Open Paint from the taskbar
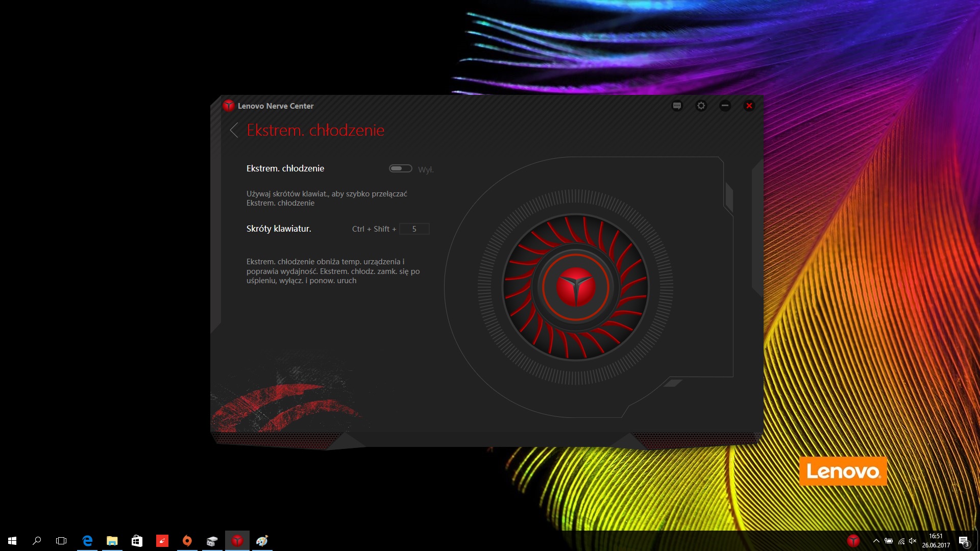Screen dimensions: 980x551 click(x=262, y=541)
